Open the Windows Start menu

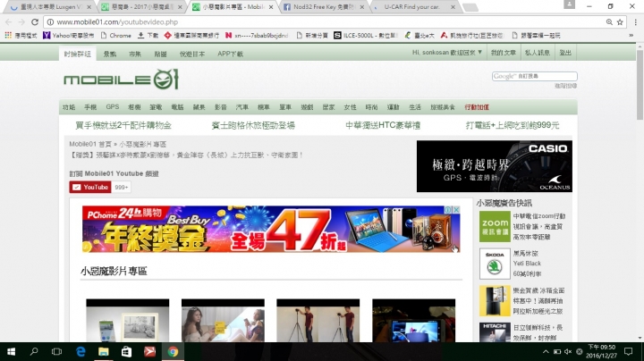(11, 351)
